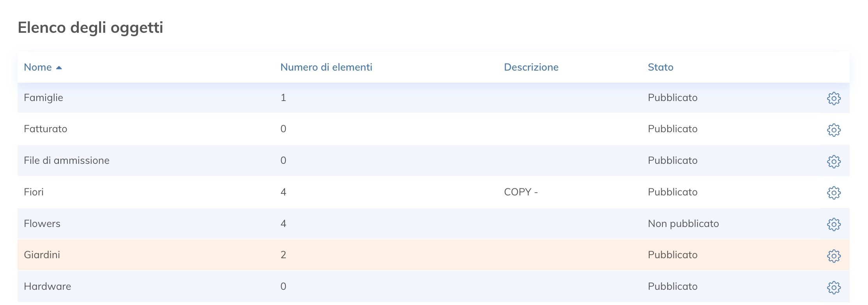This screenshot has width=868, height=305.
Task: Sort by Descrizione column header
Action: tap(532, 67)
